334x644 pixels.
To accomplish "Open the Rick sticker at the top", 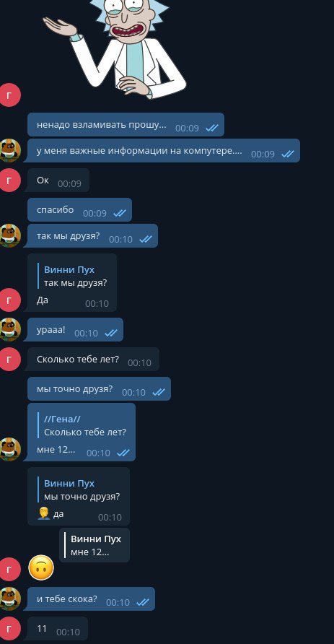I will coord(115,48).
